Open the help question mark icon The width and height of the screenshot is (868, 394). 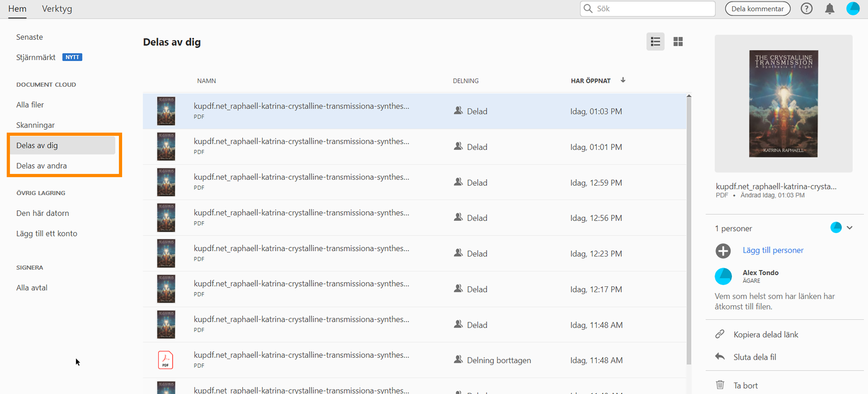(x=806, y=9)
